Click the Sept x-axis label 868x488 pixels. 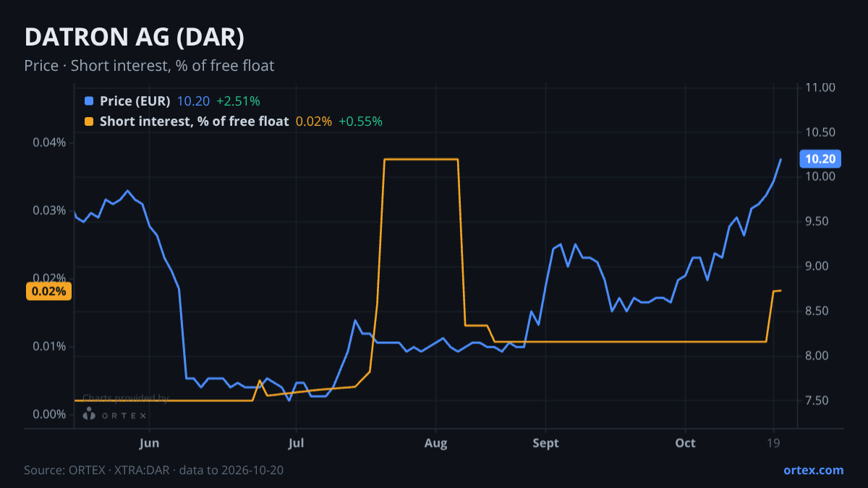pos(546,443)
